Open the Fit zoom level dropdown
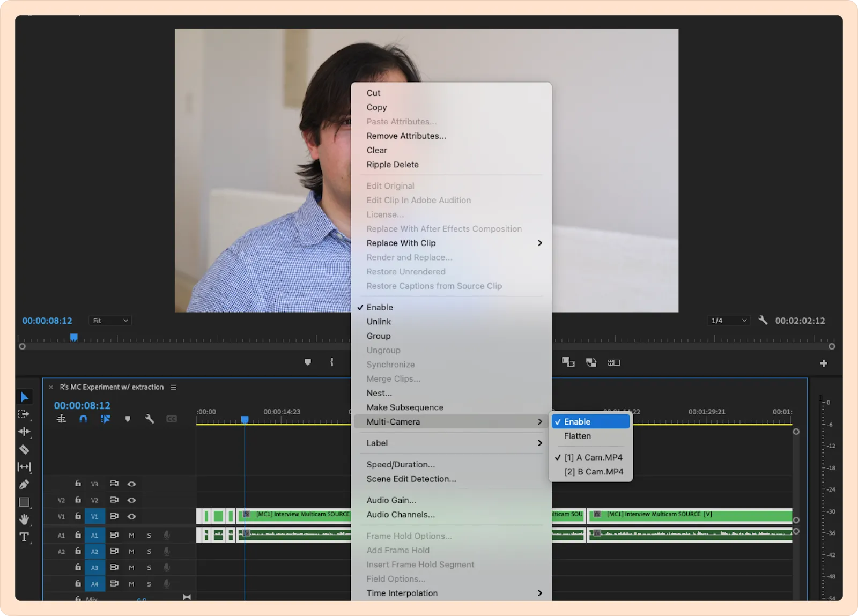The image size is (858, 616). (x=110, y=321)
